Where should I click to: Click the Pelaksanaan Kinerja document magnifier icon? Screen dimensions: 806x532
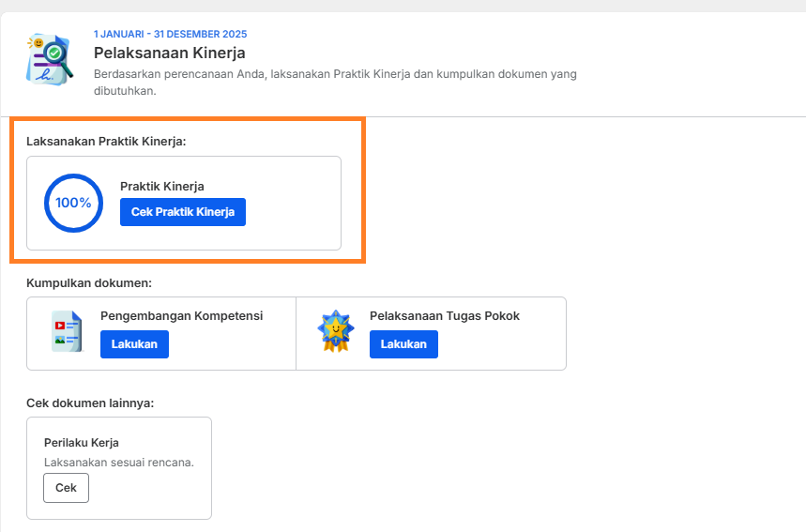(x=50, y=60)
